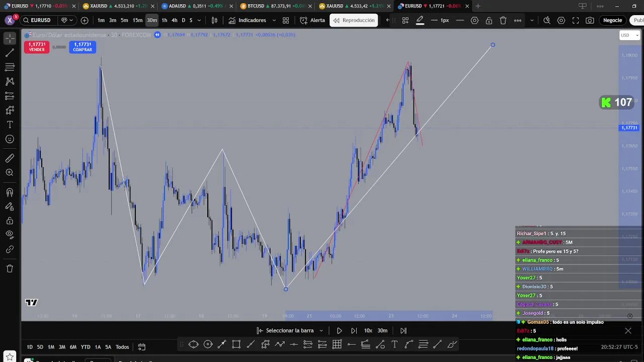Select the rectangle tool in favorites toolbar

(x=236, y=344)
